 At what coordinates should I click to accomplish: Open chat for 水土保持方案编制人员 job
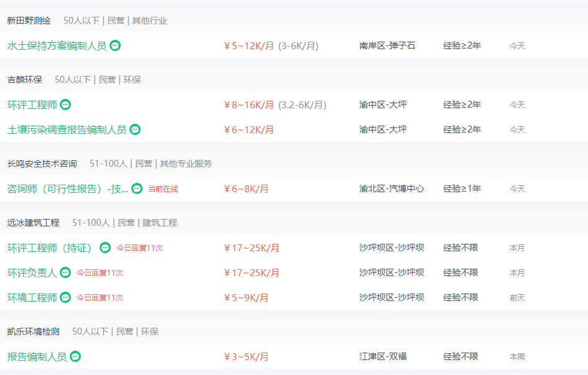point(115,45)
